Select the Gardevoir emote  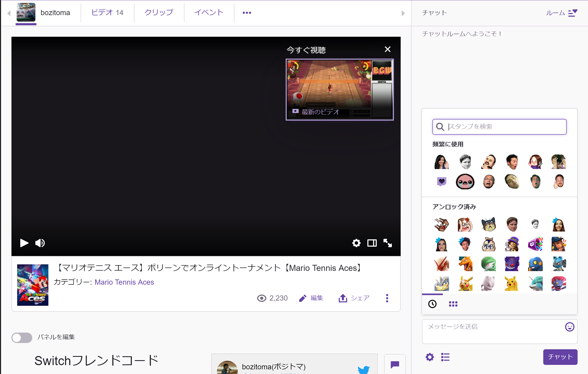pyautogui.click(x=488, y=264)
